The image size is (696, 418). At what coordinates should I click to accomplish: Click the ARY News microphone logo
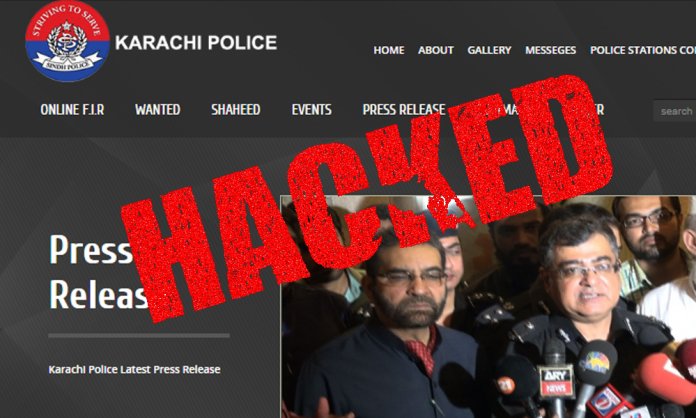[x=556, y=381]
